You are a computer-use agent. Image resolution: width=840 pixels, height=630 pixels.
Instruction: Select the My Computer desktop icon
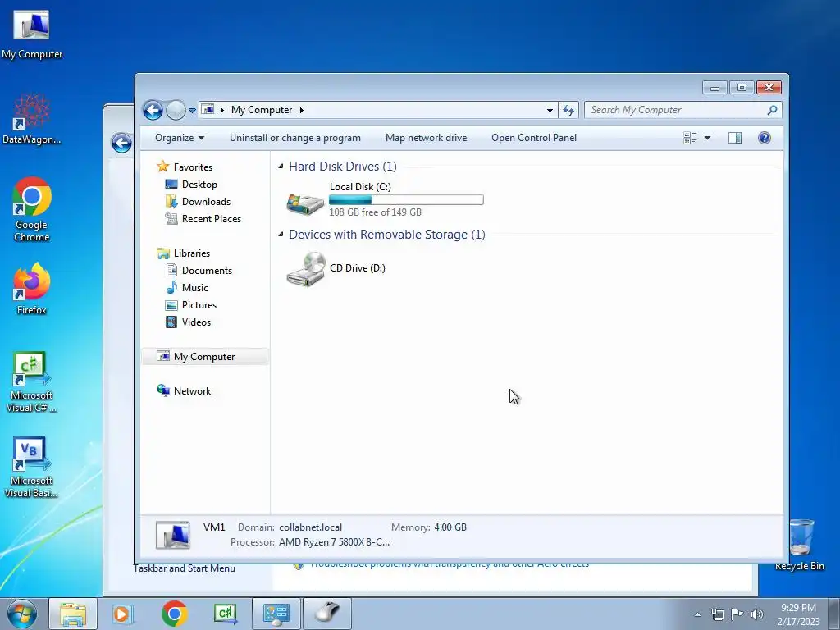(x=32, y=34)
